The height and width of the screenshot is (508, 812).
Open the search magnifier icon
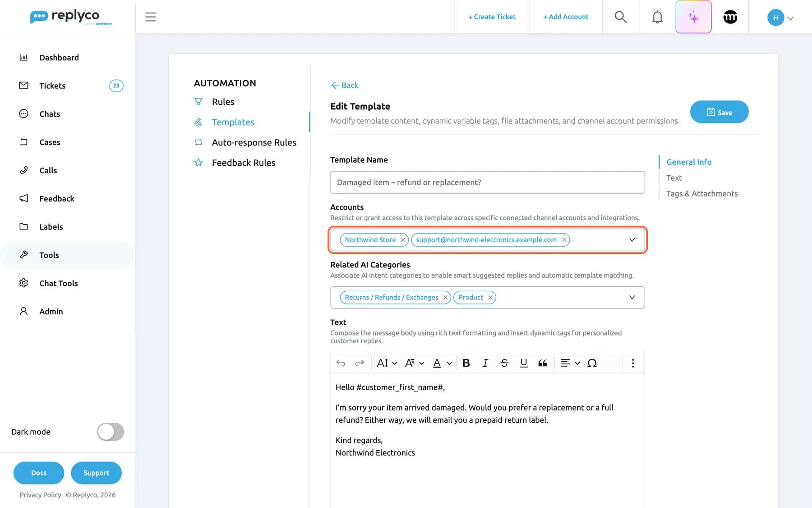[621, 17]
